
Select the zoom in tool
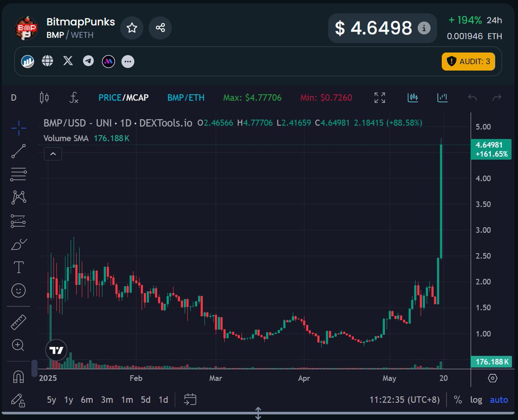pyautogui.click(x=19, y=345)
